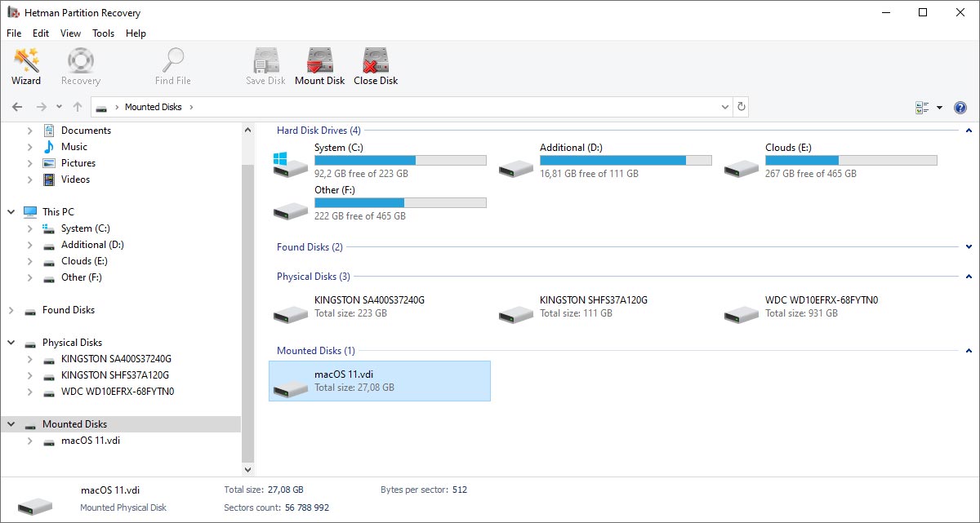Open the Edit menu
Viewport: 980px width, 523px height.
click(x=41, y=33)
